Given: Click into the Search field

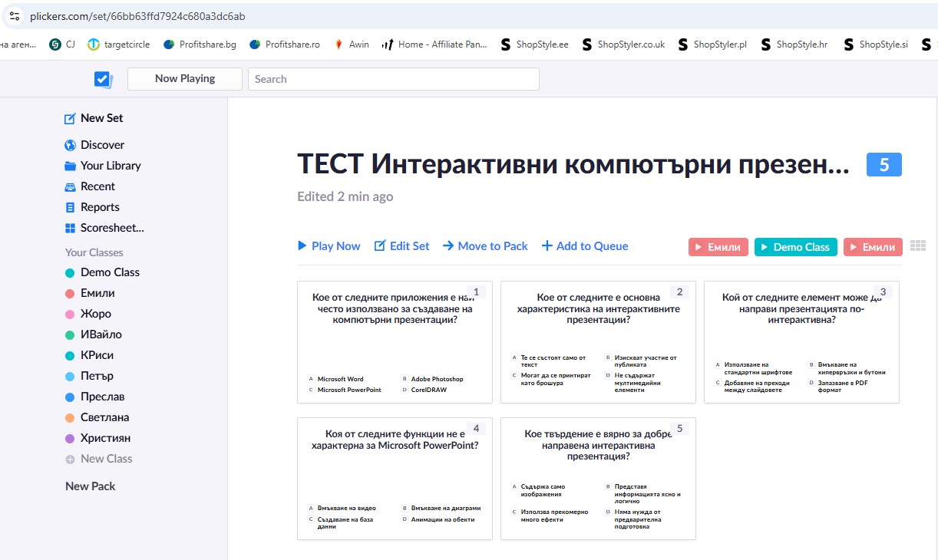Looking at the screenshot, I should [x=393, y=79].
